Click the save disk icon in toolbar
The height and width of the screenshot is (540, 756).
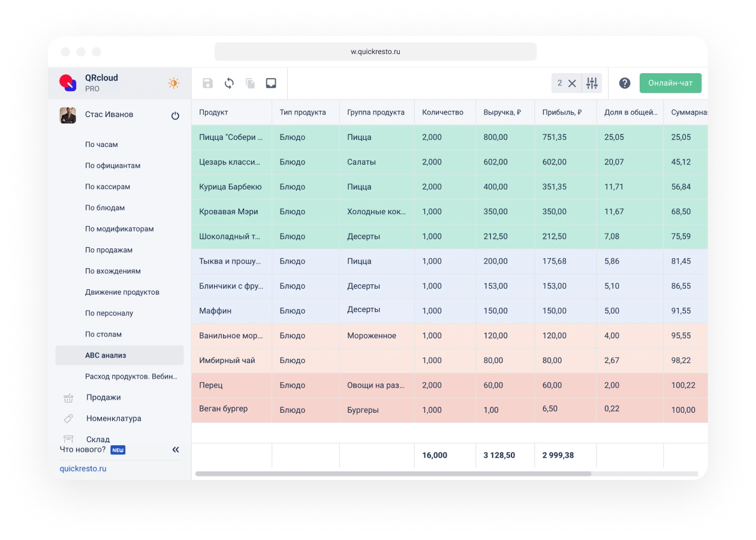click(x=207, y=83)
